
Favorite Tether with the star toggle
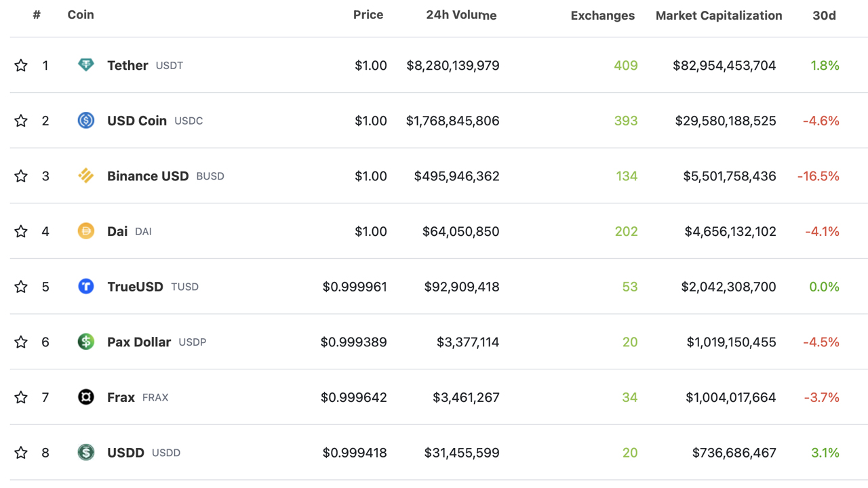tap(21, 65)
